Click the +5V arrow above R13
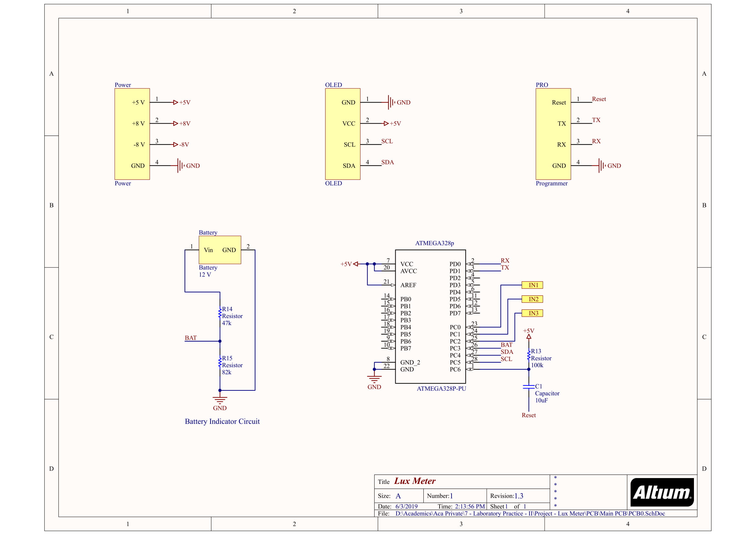756x535 pixels. click(528, 336)
